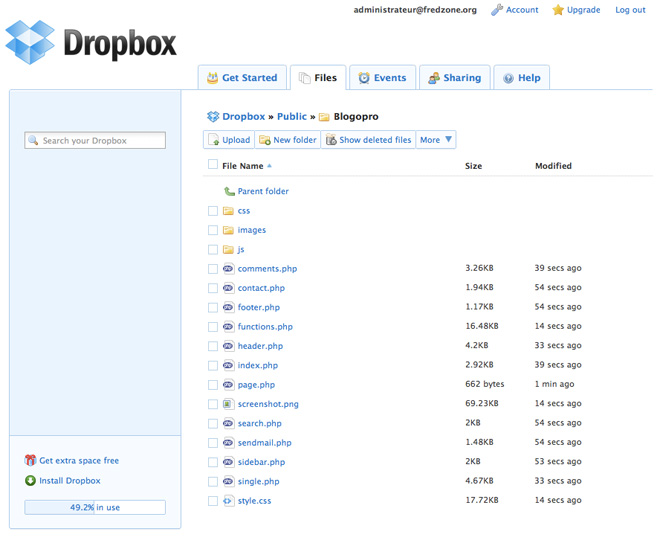Screen dimensions: 660x549
Task: Click the Upgrade star icon
Action: coord(558,10)
